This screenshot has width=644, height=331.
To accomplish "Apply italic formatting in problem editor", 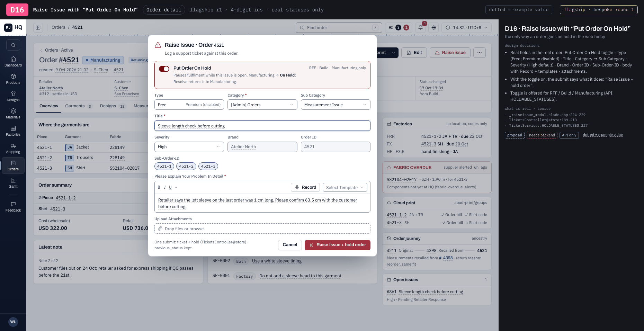I will pyautogui.click(x=165, y=187).
